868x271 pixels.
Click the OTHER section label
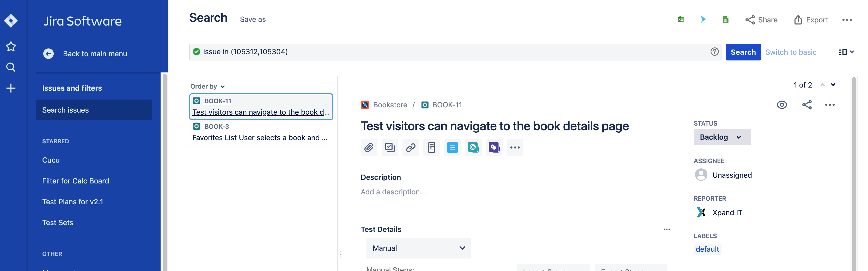click(x=52, y=254)
